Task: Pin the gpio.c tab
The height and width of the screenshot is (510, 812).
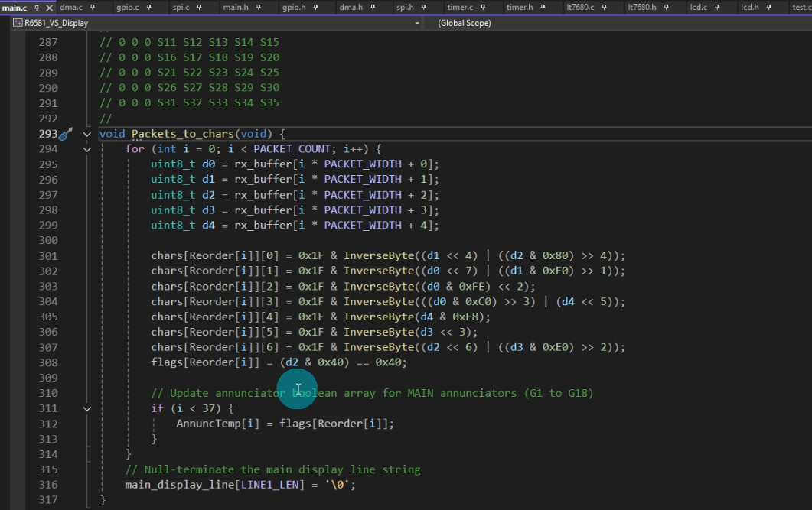Action: [148, 7]
